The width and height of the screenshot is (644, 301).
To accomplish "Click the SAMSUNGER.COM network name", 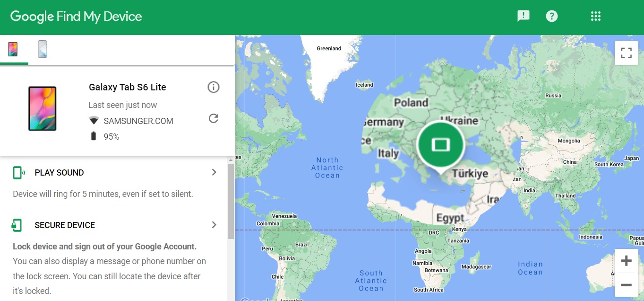I will pos(138,121).
